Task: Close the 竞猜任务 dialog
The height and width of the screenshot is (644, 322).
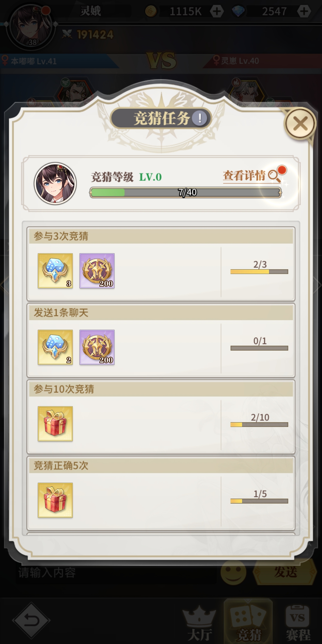Action: [x=300, y=123]
